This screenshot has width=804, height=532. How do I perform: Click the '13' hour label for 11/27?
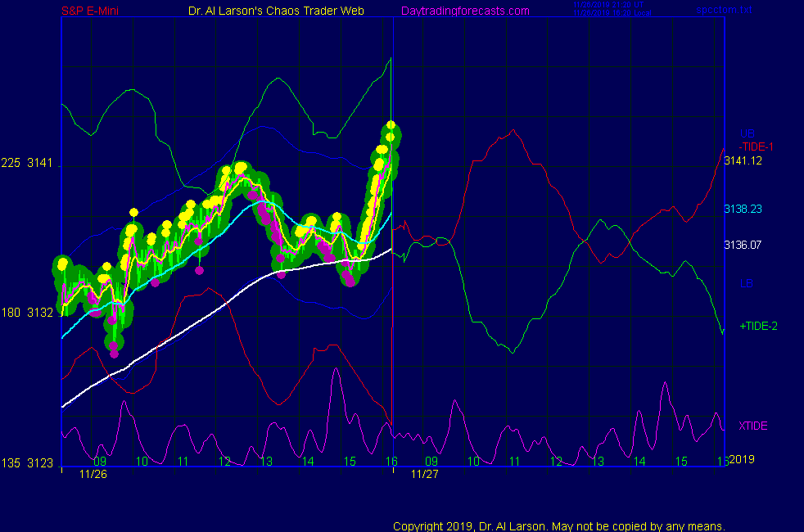click(x=598, y=462)
